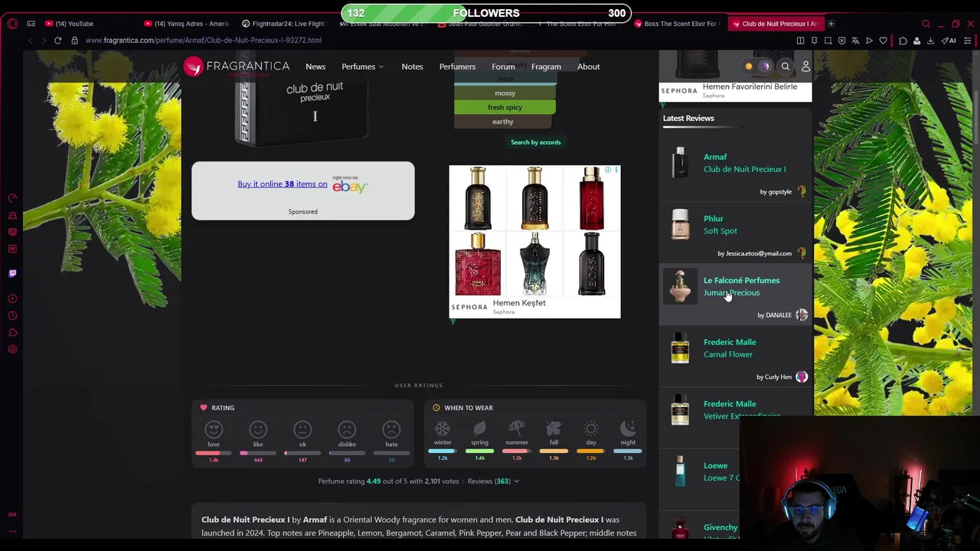Open Fragrantica user account icon
This screenshot has height=551, width=980.
805,67
